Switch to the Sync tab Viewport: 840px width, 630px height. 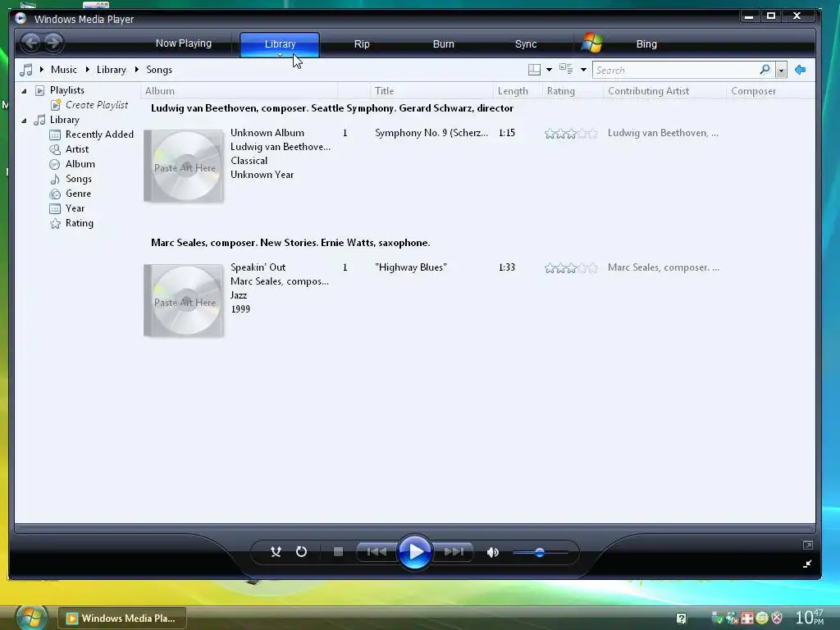click(x=526, y=44)
